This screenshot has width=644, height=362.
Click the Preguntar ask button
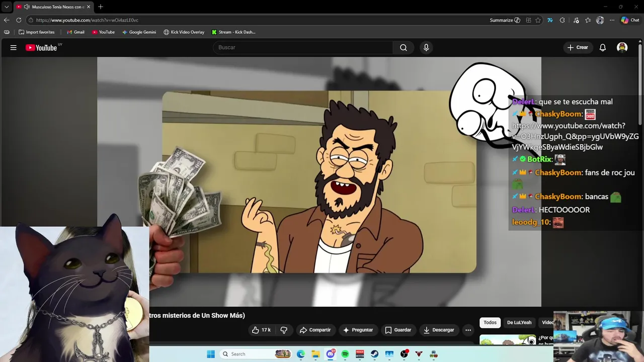tap(358, 330)
